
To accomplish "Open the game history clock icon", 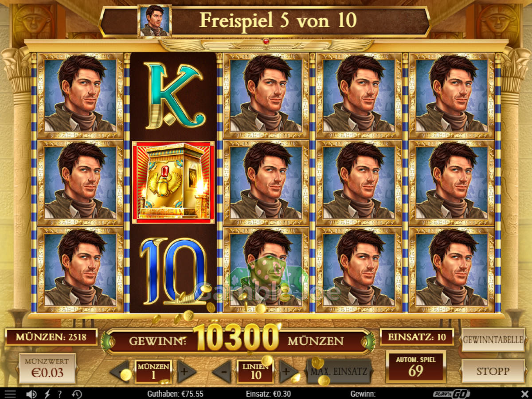I will 77,394.
